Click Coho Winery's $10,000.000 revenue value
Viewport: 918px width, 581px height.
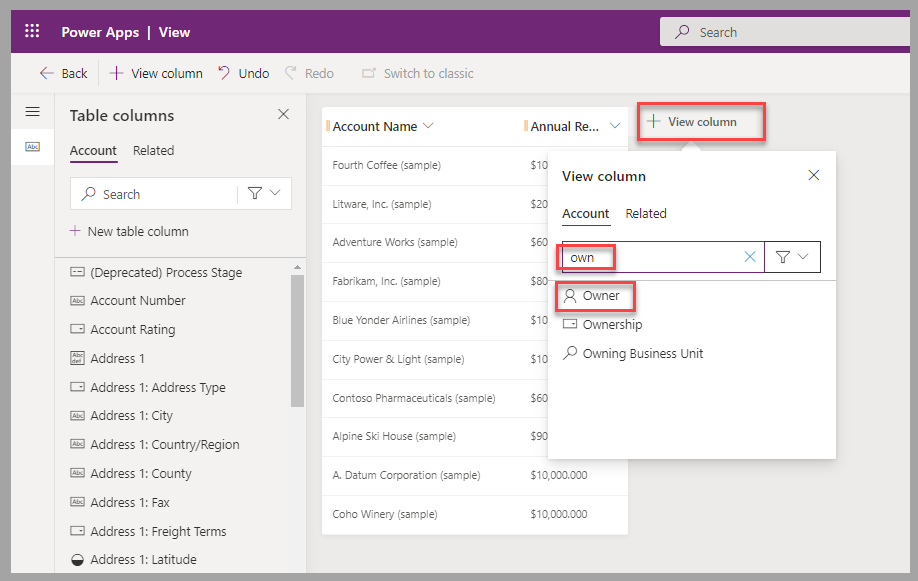(x=559, y=514)
